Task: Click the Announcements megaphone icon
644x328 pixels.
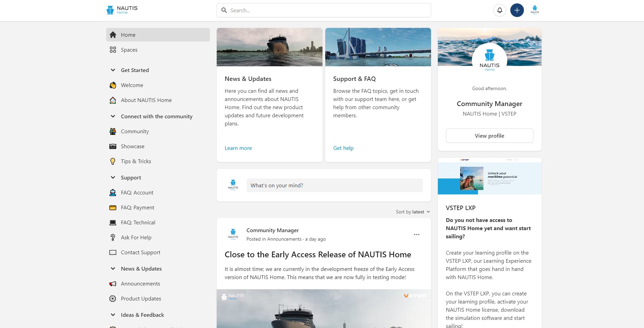Action: (113, 283)
